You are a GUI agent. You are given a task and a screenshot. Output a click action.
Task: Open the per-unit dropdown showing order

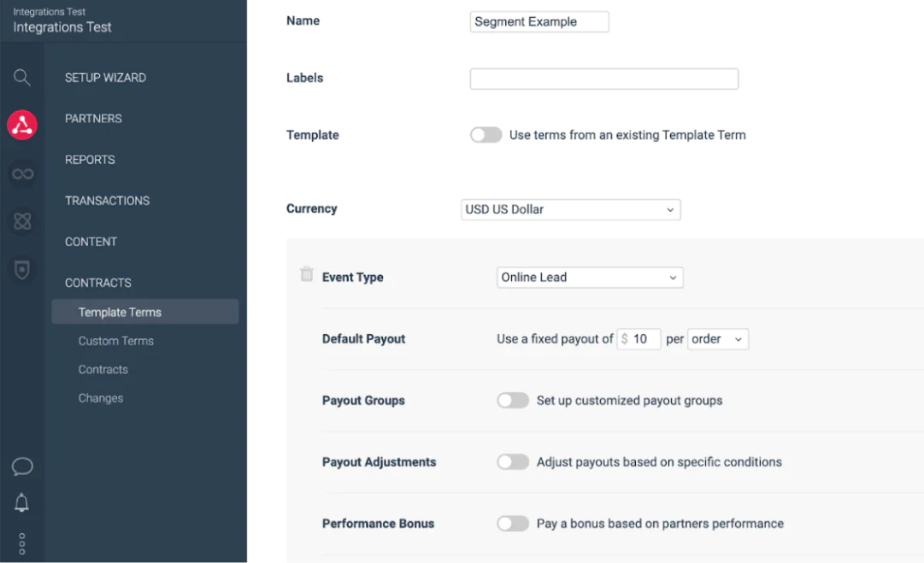pyautogui.click(x=718, y=338)
